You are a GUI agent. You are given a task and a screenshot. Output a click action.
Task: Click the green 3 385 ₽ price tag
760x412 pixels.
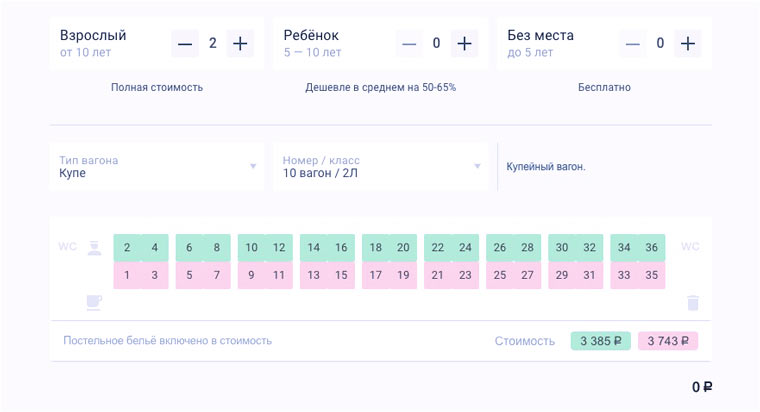(600, 341)
